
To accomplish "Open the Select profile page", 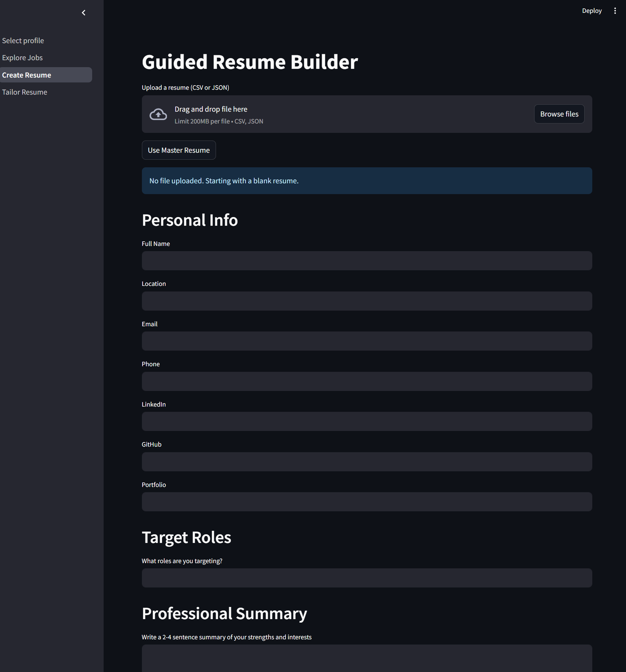I will coord(23,41).
